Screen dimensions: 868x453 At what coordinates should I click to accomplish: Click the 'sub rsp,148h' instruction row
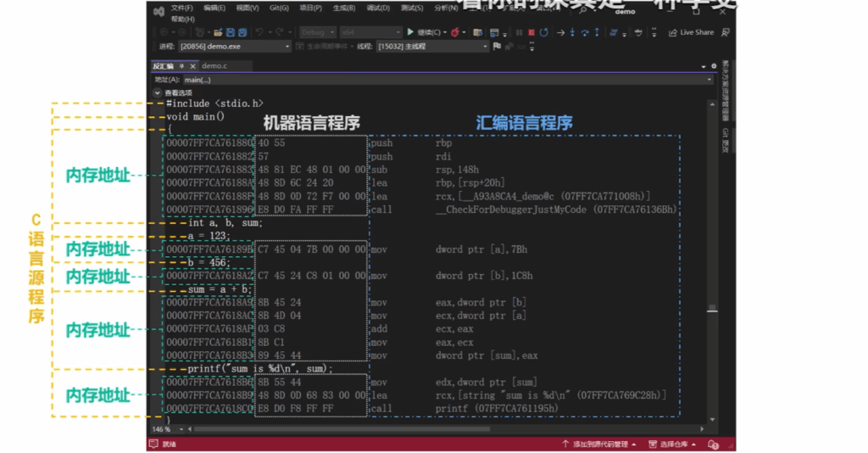pos(425,170)
